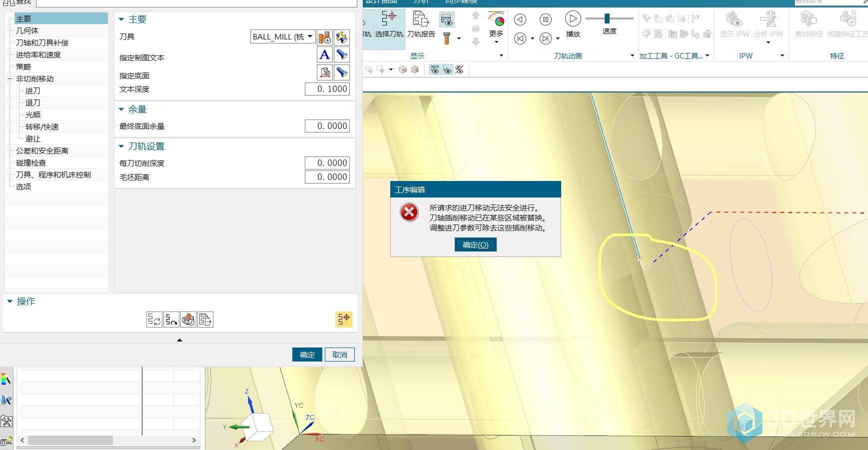Image resolution: width=868 pixels, height=450 pixels.
Task: Click the List tool path icon
Action: click(205, 319)
